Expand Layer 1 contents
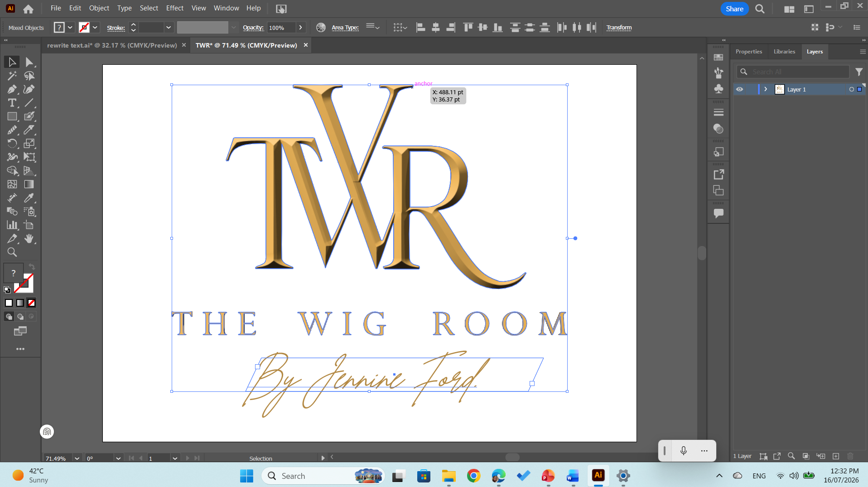This screenshot has width=868, height=487. pos(766,89)
